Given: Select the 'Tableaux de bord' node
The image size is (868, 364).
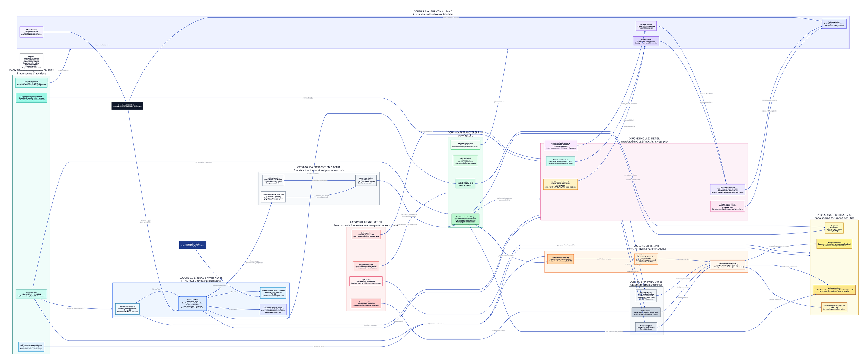Looking at the screenshot, I should pos(834,24).
